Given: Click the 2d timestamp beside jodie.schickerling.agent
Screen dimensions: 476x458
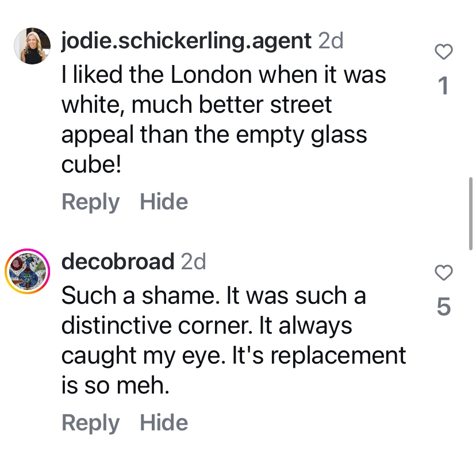Looking at the screenshot, I should (x=331, y=41).
